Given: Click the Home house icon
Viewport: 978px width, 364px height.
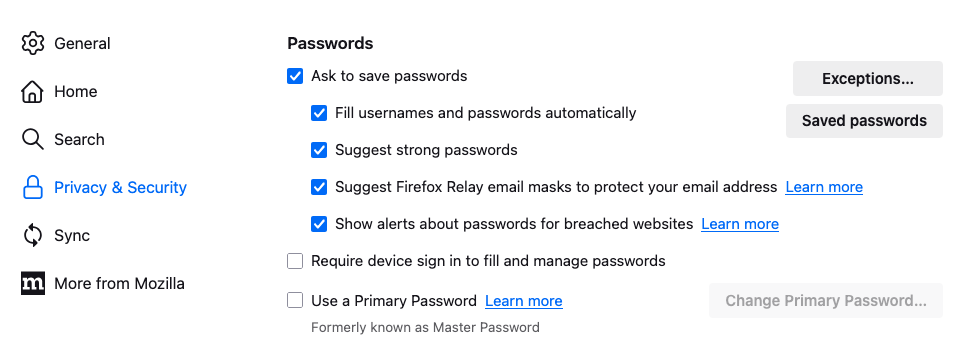Looking at the screenshot, I should click(x=32, y=92).
